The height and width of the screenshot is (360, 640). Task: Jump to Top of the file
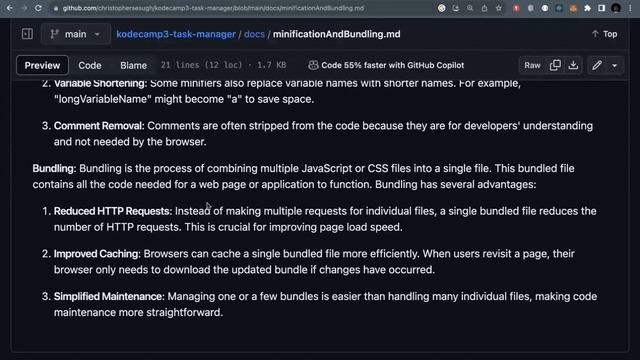tap(604, 34)
